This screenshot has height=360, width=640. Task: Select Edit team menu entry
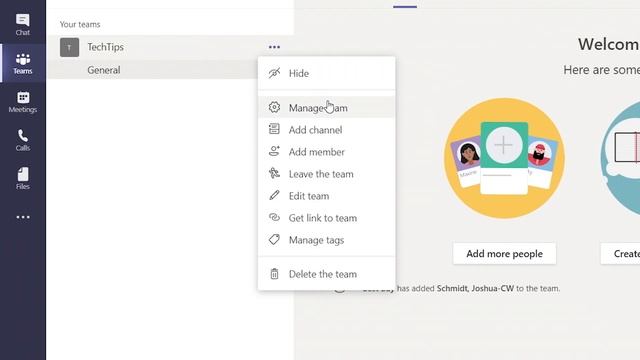(327, 196)
